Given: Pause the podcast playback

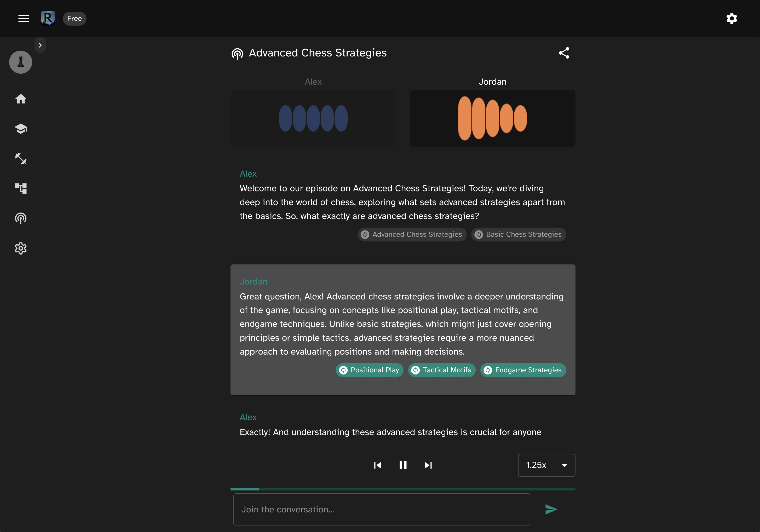Looking at the screenshot, I should pyautogui.click(x=402, y=465).
